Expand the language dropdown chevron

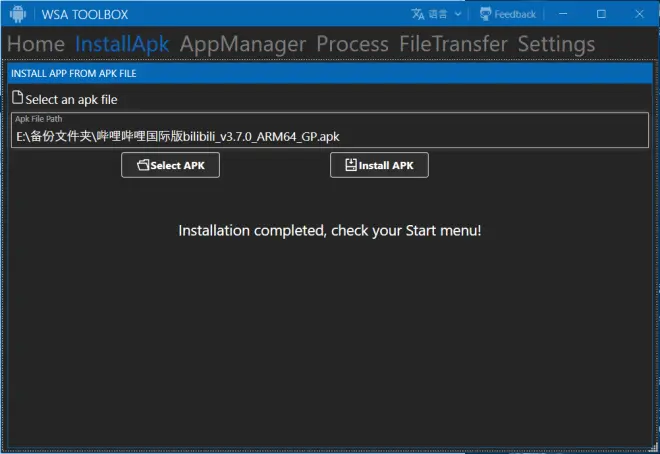point(458,14)
